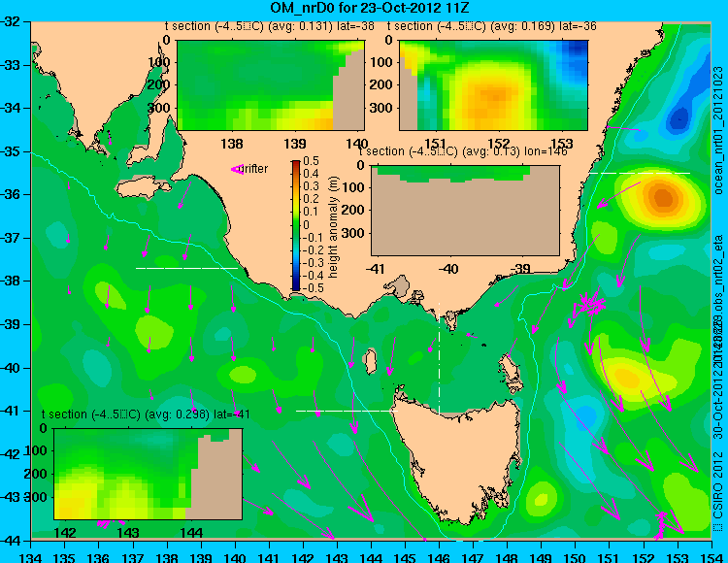Click the magenta drifter legend arrow marker

[237, 169]
